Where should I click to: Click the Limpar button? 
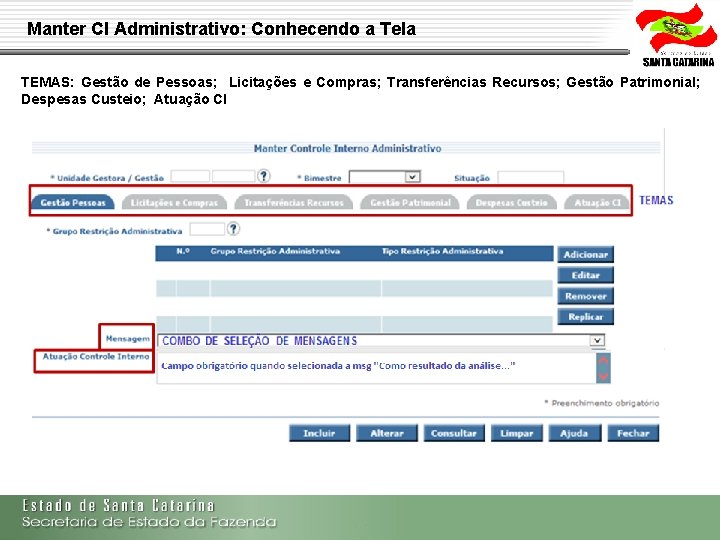coord(517,433)
